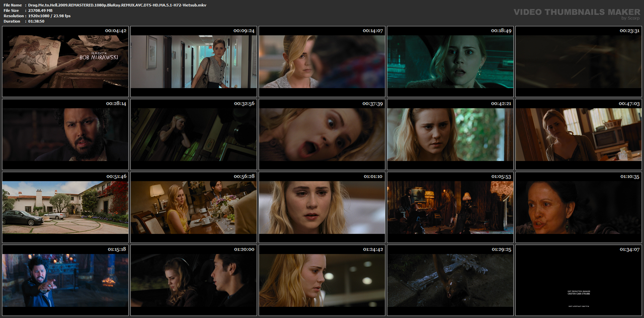Screen dimensions: 644x318
Task: Click the Resolution label
Action: (x=14, y=16)
